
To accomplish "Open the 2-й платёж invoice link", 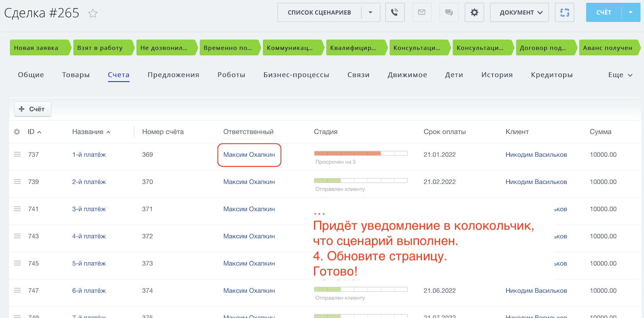I will [x=89, y=182].
